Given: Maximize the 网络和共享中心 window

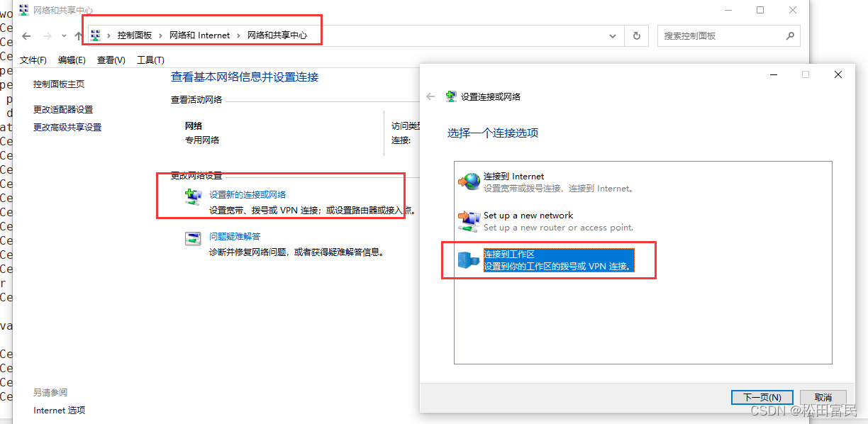Looking at the screenshot, I should click(760, 10).
